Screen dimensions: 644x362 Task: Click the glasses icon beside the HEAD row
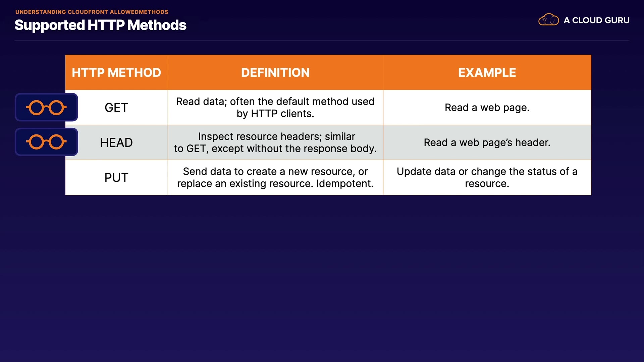(x=46, y=142)
